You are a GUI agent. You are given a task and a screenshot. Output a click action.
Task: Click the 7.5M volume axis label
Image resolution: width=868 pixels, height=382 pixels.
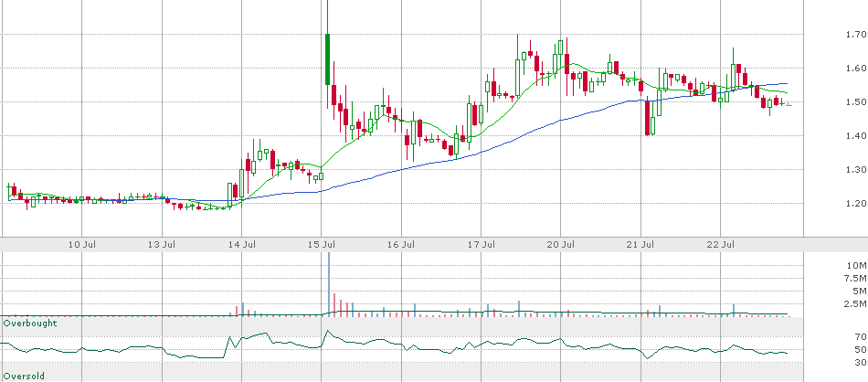click(x=857, y=278)
